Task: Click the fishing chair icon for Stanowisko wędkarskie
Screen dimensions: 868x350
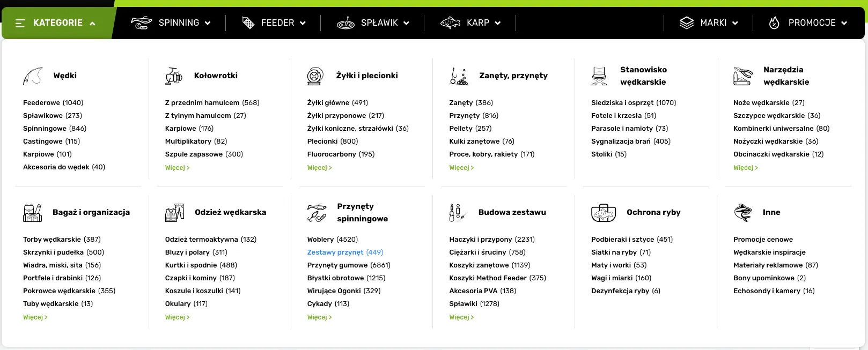Action: click(x=599, y=76)
